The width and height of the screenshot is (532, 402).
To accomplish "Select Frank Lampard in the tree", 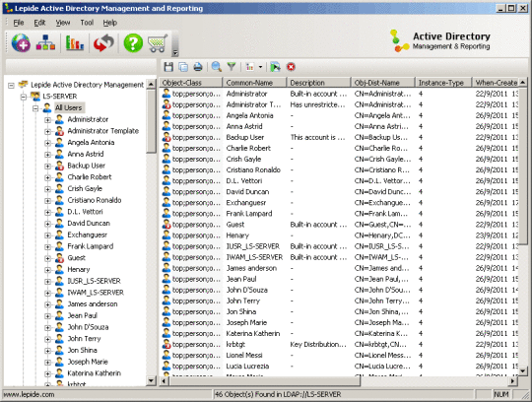I will (91, 246).
